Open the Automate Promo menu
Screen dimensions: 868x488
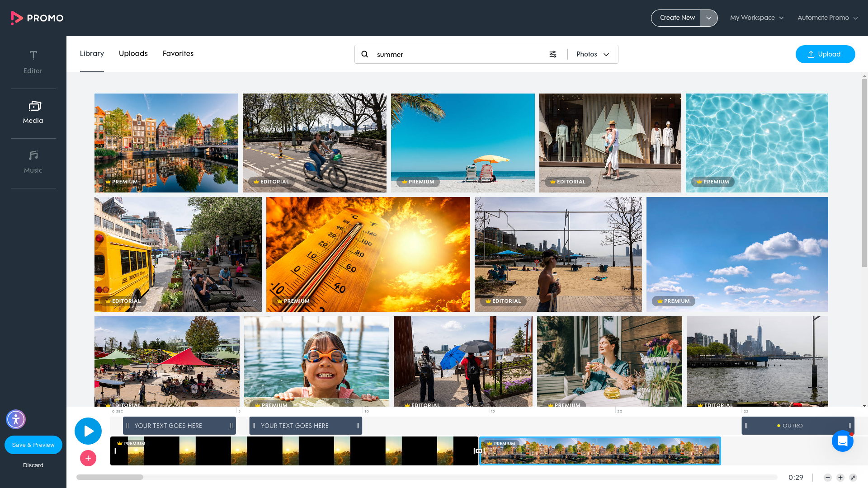click(827, 18)
